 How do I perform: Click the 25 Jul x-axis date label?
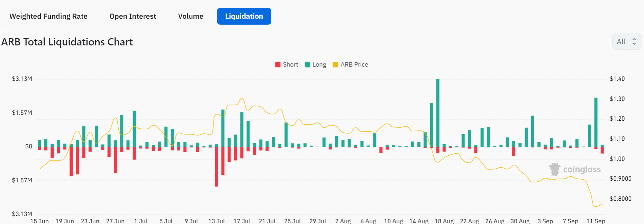point(292,221)
